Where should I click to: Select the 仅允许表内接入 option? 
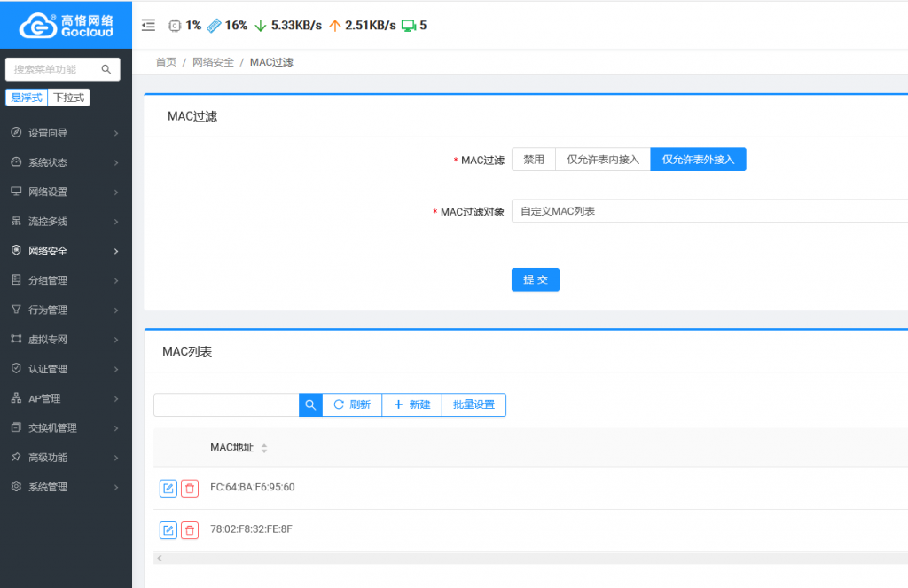tap(603, 160)
